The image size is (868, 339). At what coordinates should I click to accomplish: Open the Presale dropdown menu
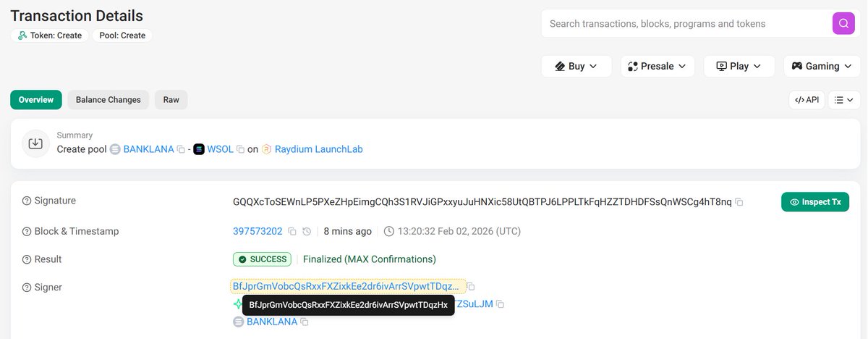658,66
